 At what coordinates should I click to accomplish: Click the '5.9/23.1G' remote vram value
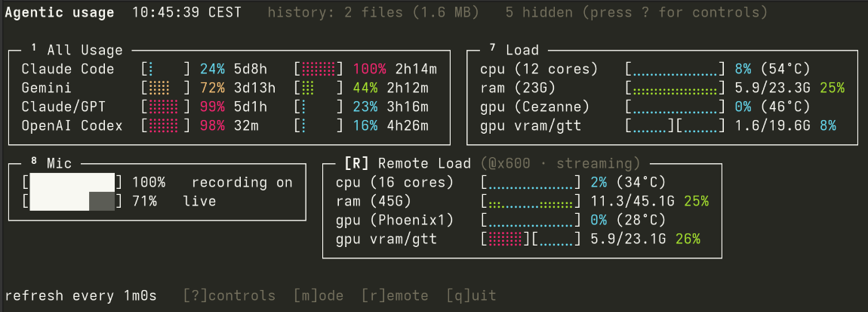[x=628, y=239]
